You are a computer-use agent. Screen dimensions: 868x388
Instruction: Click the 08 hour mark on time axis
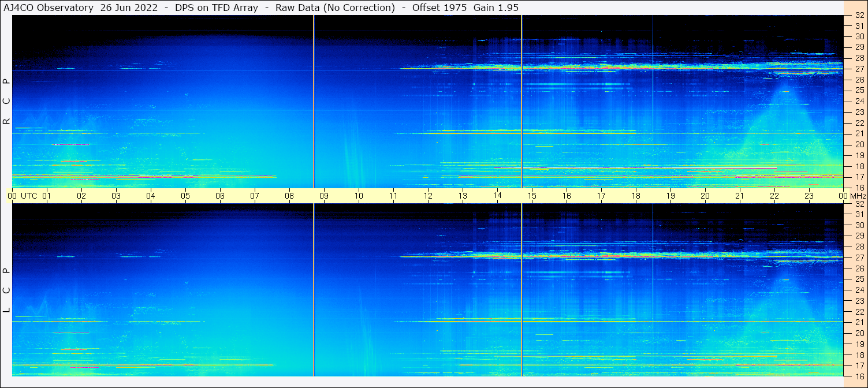(x=289, y=196)
